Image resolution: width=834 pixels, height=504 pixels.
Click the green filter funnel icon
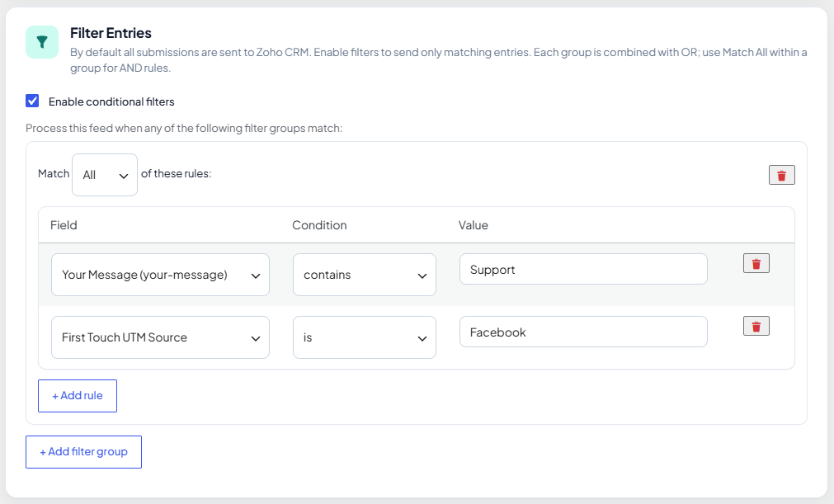point(42,42)
